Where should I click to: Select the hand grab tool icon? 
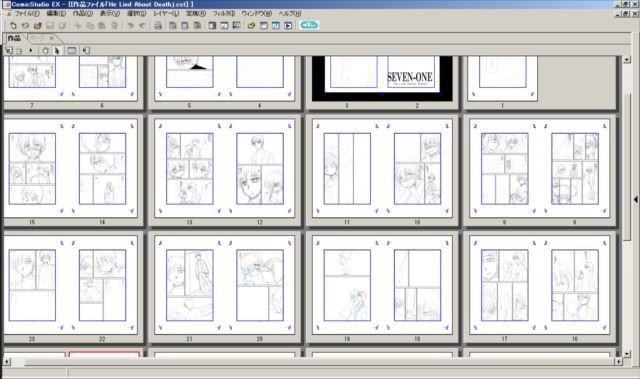45,51
